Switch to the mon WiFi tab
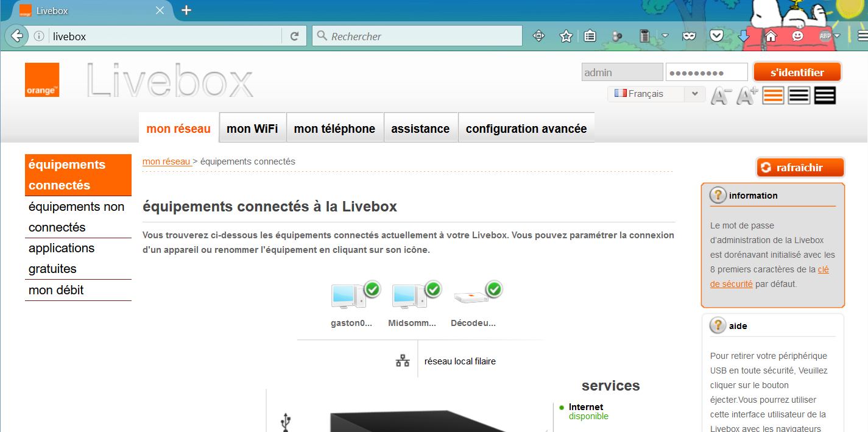Viewport: 868px width, 432px height. click(252, 128)
